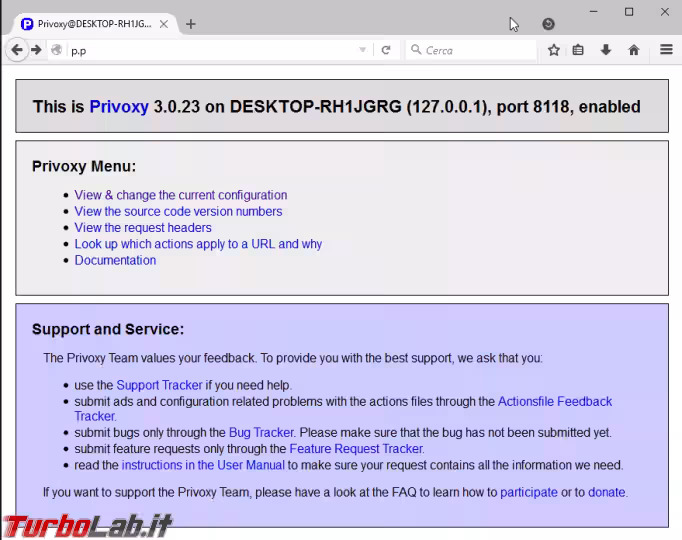Open the address bar history dropdown arrow
Viewport: 682px width, 540px height.
pyautogui.click(x=362, y=50)
